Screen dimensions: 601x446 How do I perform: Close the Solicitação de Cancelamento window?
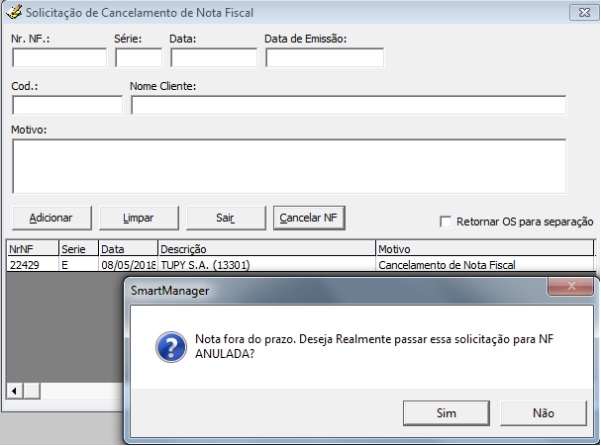coord(584,12)
